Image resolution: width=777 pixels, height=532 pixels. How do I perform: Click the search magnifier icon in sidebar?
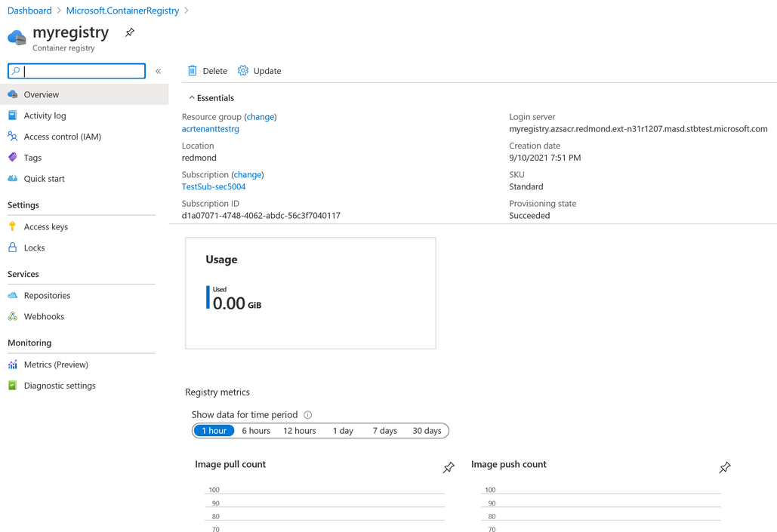[x=16, y=71]
